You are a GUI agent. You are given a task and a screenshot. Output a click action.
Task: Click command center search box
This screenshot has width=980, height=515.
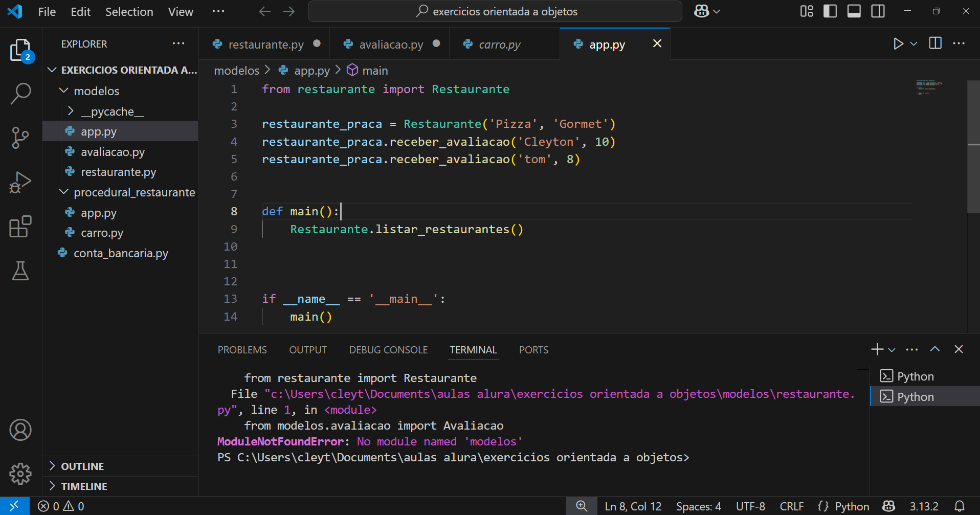(495, 11)
